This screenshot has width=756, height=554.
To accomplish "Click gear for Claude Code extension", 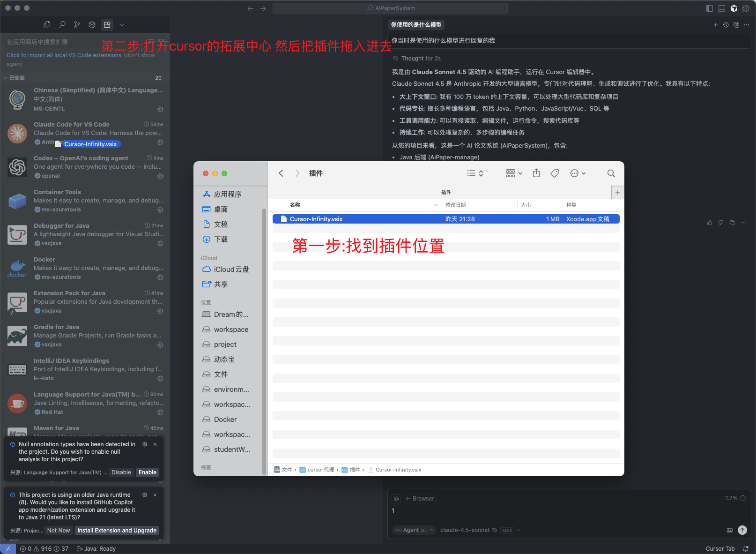I will tap(160, 142).
